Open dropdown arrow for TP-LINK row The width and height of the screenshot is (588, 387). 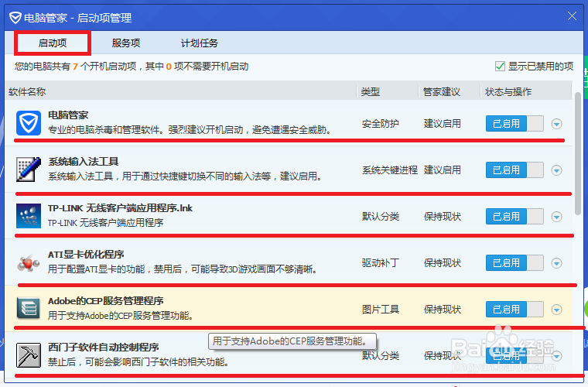(x=556, y=217)
